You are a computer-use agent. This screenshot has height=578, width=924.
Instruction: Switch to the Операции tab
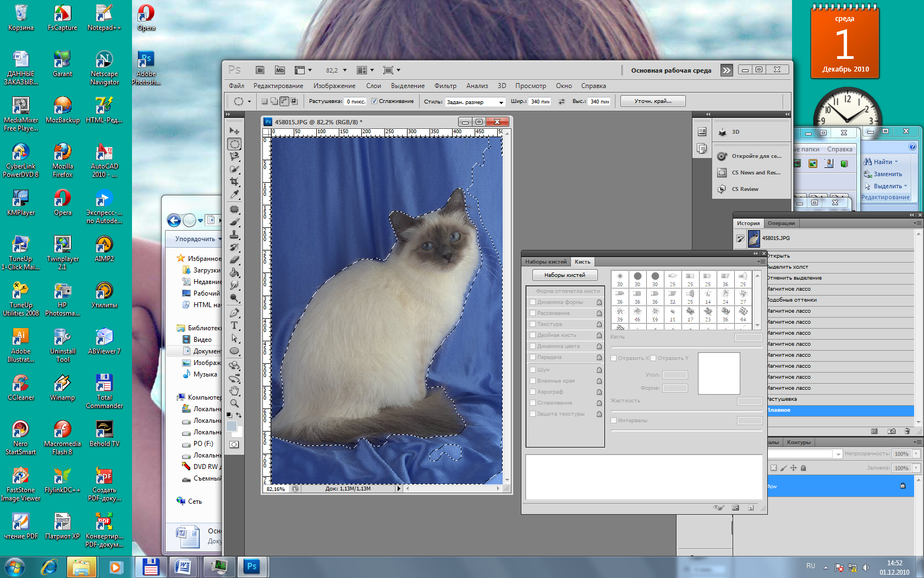(x=781, y=223)
